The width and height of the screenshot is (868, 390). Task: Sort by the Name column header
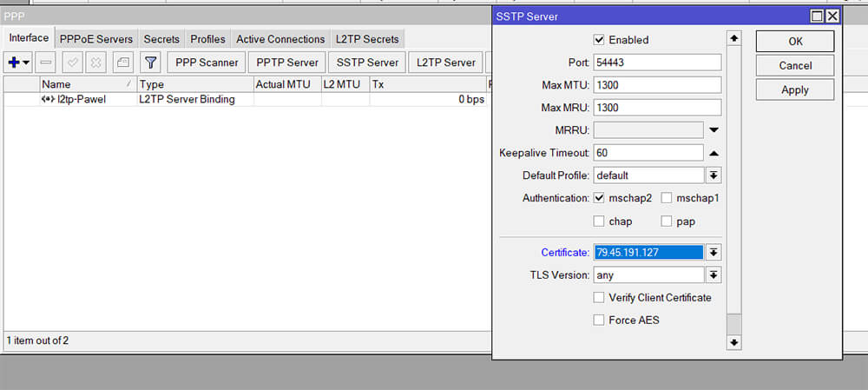pyautogui.click(x=88, y=84)
